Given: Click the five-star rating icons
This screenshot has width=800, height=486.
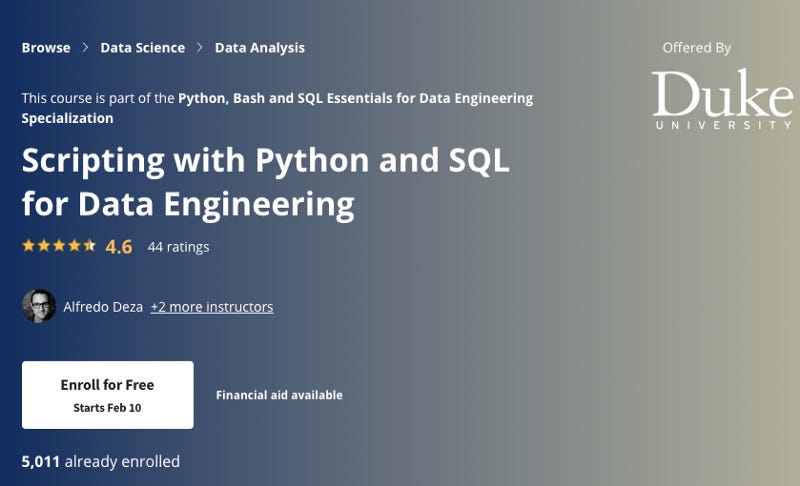Looking at the screenshot, I should click(59, 246).
